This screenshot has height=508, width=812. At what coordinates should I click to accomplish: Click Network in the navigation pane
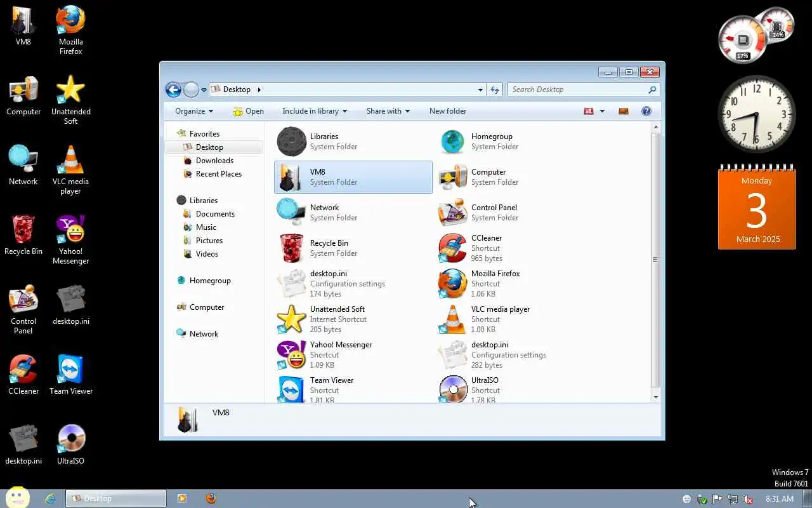[204, 334]
